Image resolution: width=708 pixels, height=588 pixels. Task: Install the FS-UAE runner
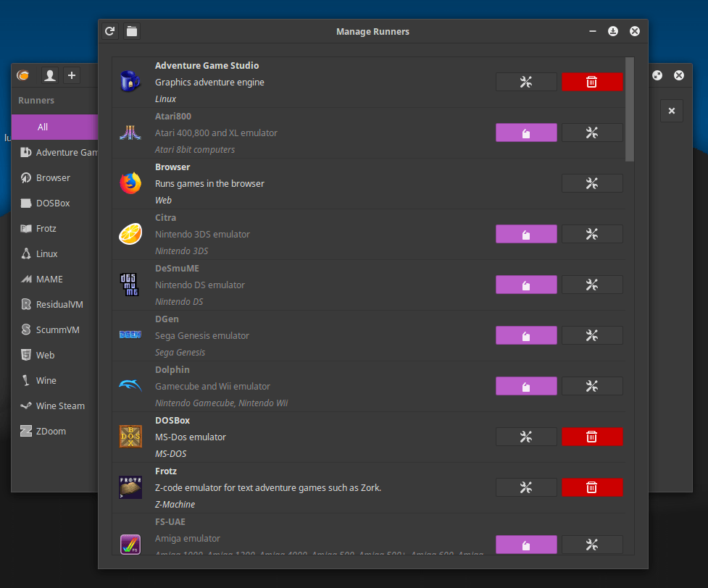click(x=526, y=545)
